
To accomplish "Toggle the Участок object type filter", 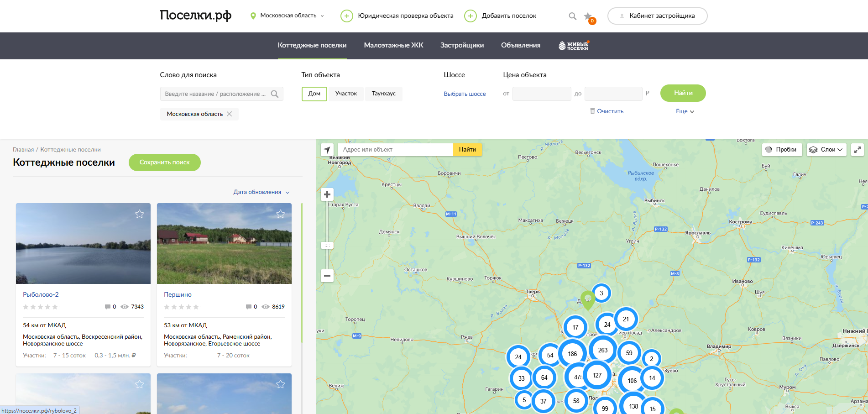I will pyautogui.click(x=346, y=94).
